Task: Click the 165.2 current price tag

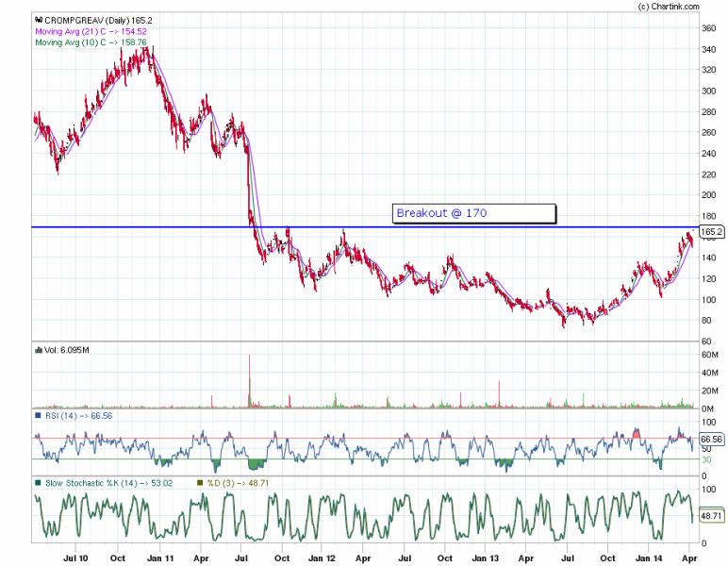Action: point(712,232)
